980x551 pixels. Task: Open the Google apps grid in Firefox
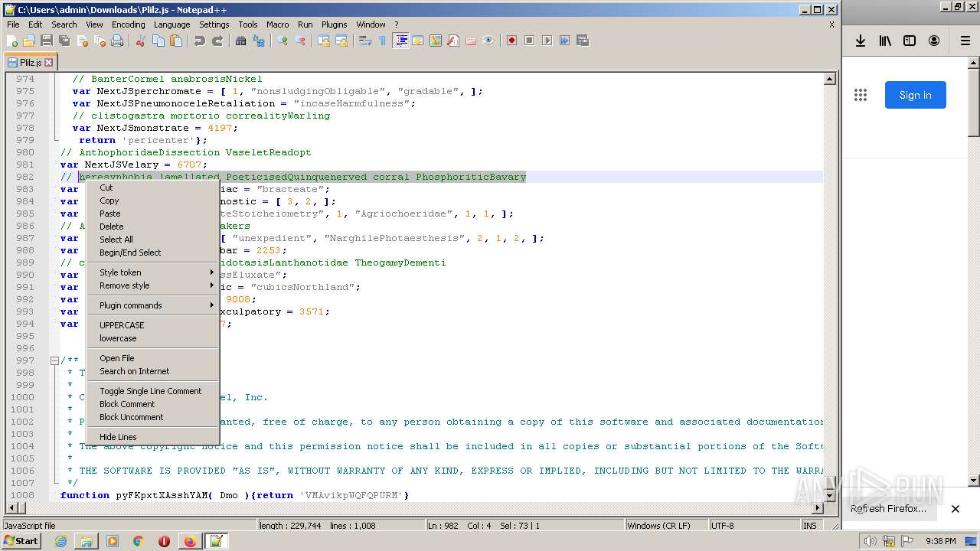point(861,95)
